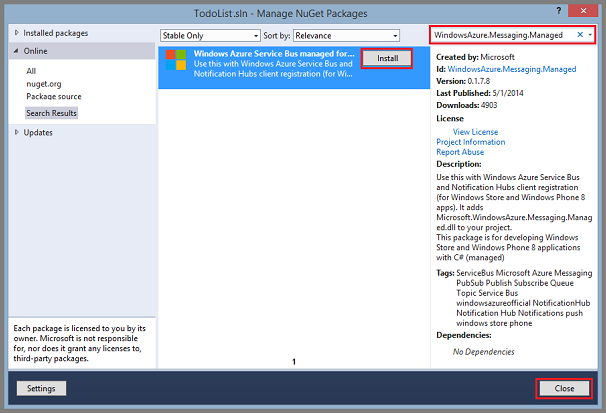
Task: Select the Windows Azure Service Bus managed package title
Action: [274, 54]
